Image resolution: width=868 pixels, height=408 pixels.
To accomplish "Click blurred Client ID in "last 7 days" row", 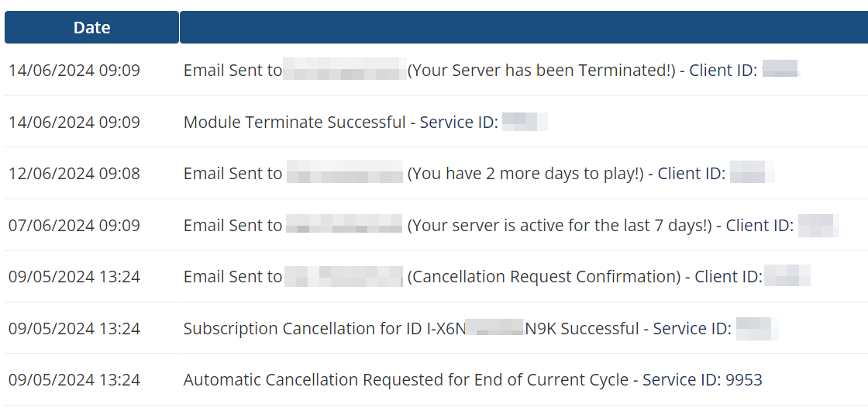I will click(818, 226).
